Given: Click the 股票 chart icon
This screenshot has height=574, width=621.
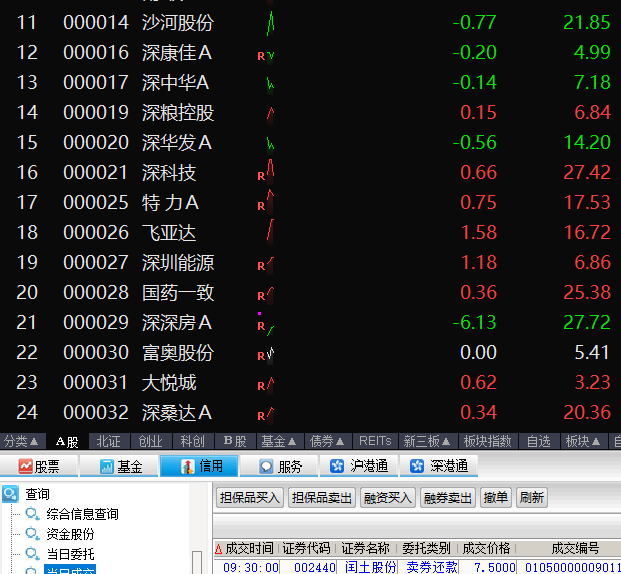Looking at the screenshot, I should click(x=25, y=466).
